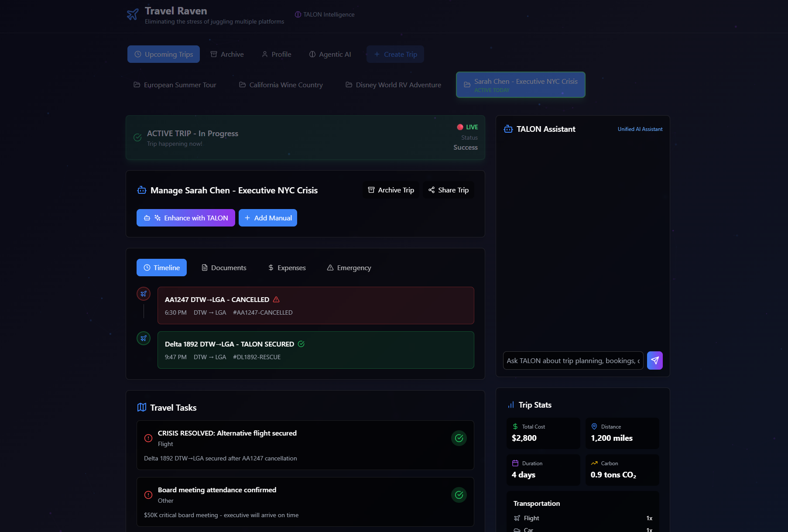The width and height of the screenshot is (788, 532).
Task: Open the Emergency tab
Action: click(x=349, y=268)
